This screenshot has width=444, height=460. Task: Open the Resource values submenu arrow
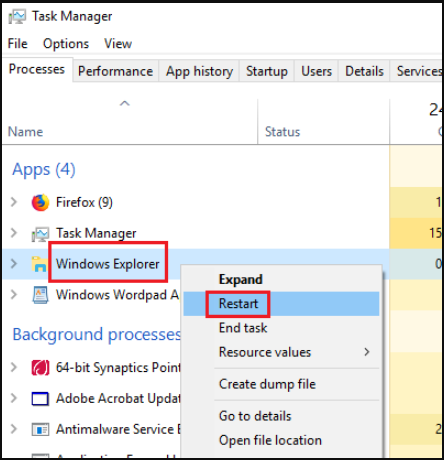[x=367, y=352]
